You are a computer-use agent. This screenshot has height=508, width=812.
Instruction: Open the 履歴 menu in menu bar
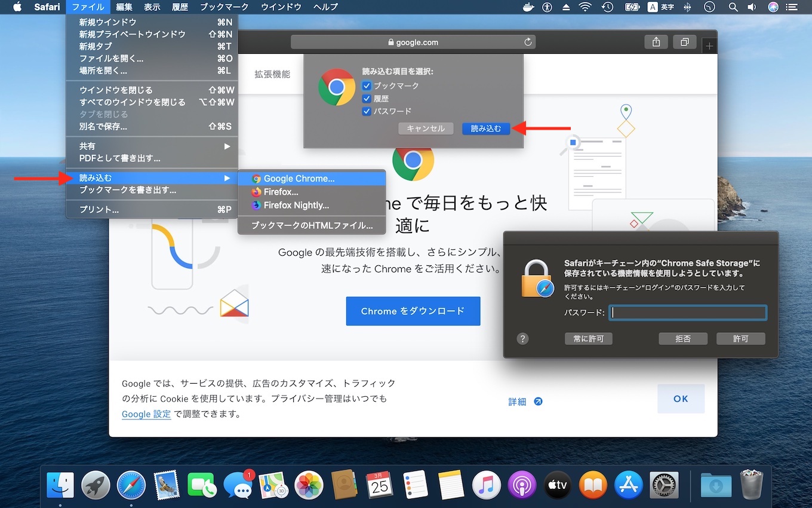(180, 7)
